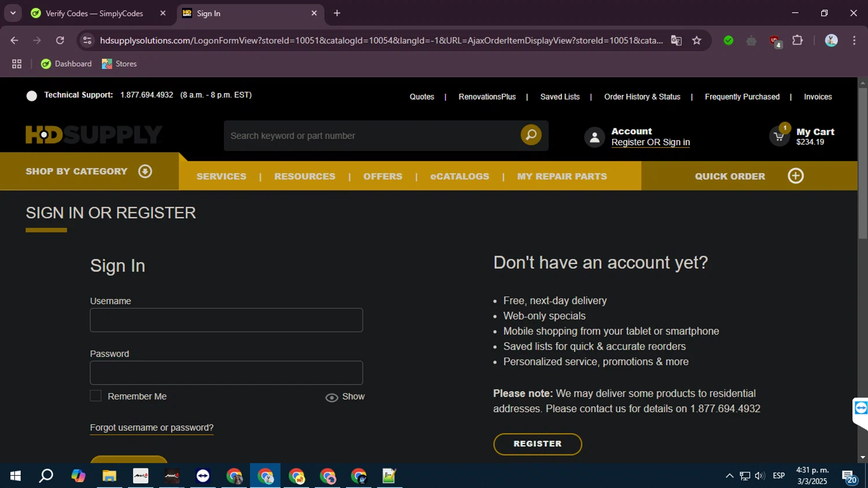
Task: Close the Sign In tab
Action: coord(314,13)
